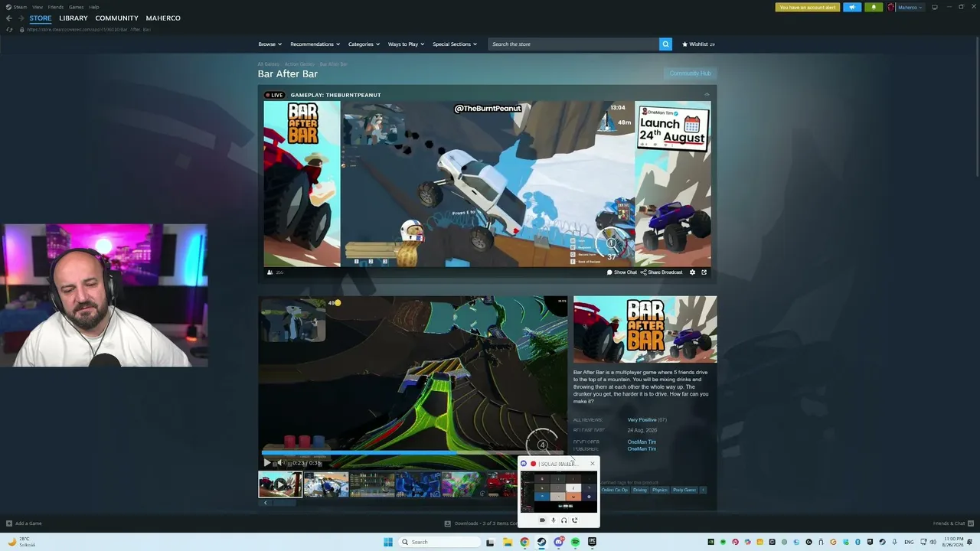Screen dimensions: 980x551
Task: Mute microphone in Discord overlay popup
Action: click(554, 520)
